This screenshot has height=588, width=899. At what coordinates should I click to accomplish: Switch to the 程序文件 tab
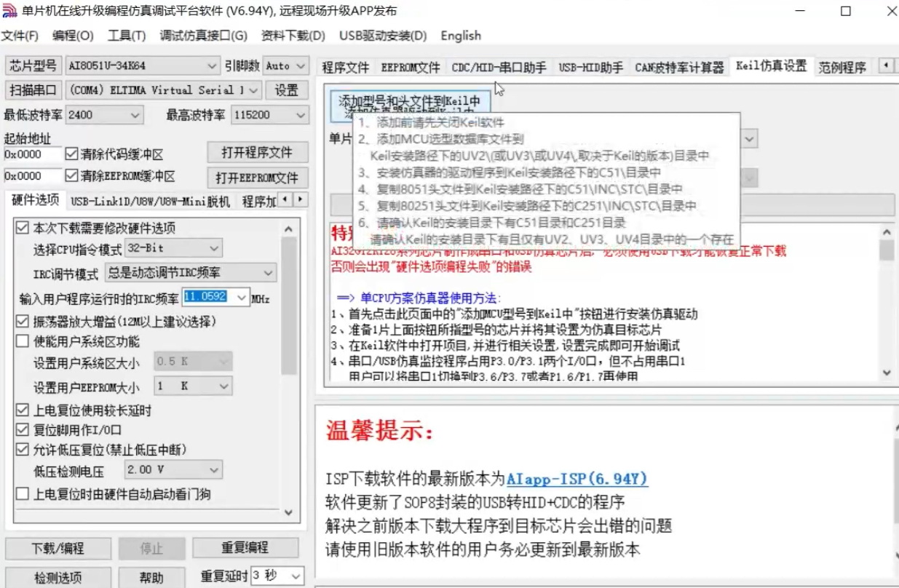tap(346, 67)
